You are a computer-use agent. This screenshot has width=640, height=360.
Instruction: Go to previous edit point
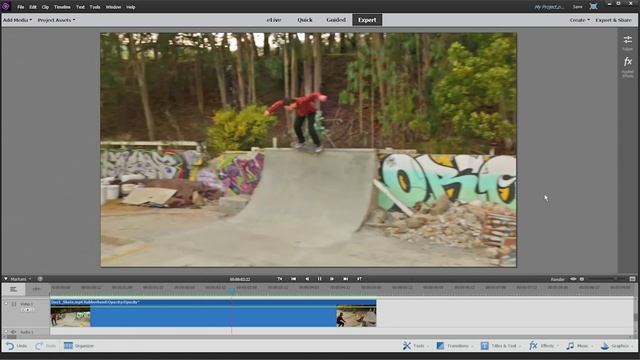293,279
